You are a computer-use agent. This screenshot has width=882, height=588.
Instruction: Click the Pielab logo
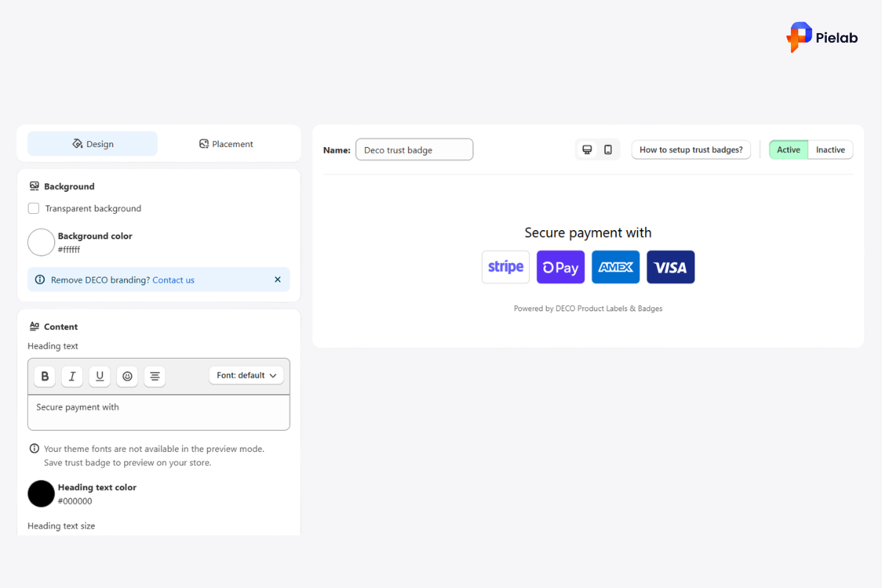(x=822, y=37)
